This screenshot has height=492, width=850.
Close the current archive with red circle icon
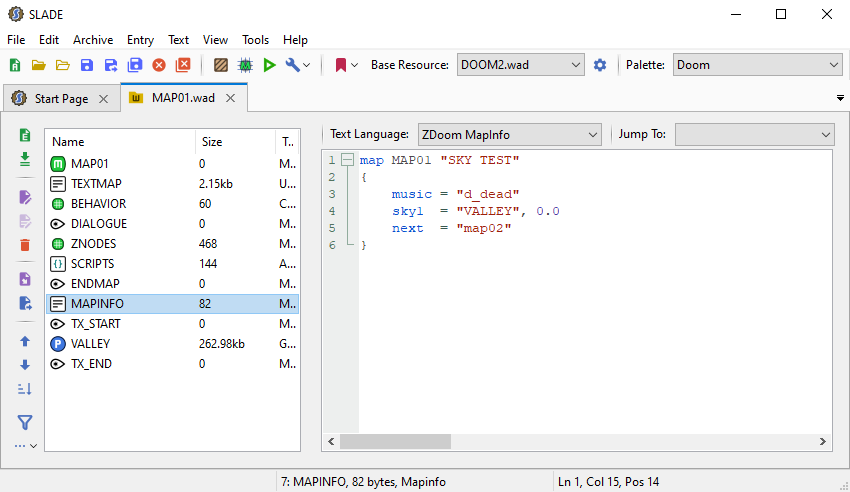159,66
